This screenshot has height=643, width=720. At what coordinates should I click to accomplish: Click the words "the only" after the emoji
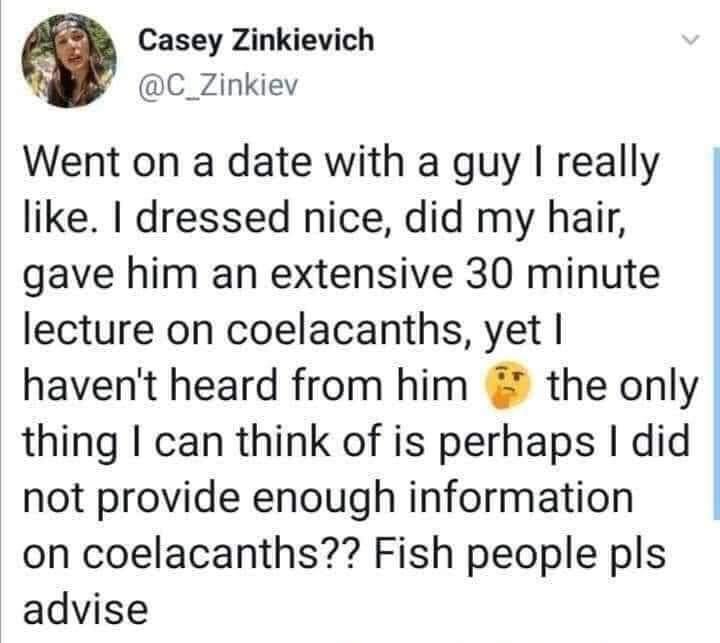(x=613, y=387)
